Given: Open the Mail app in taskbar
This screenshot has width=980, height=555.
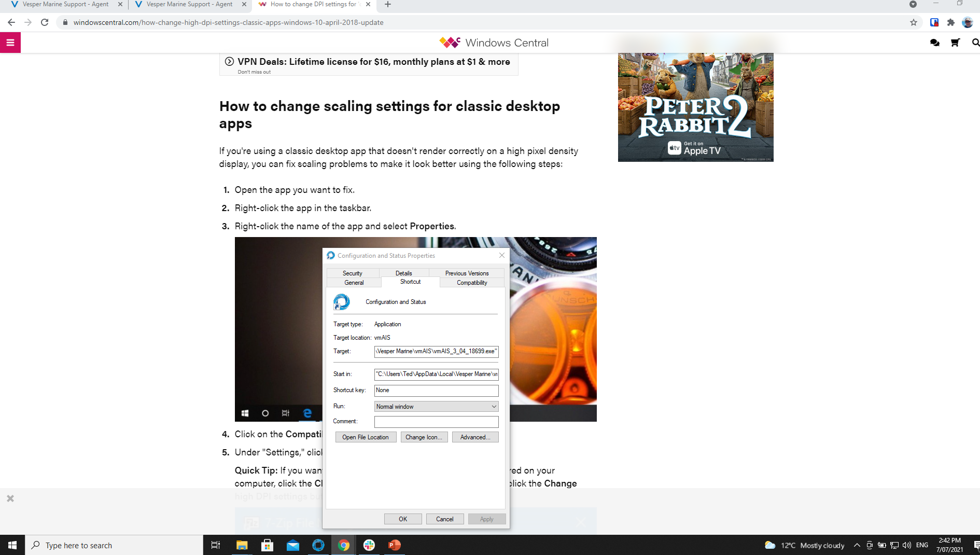Looking at the screenshot, I should coord(292,545).
